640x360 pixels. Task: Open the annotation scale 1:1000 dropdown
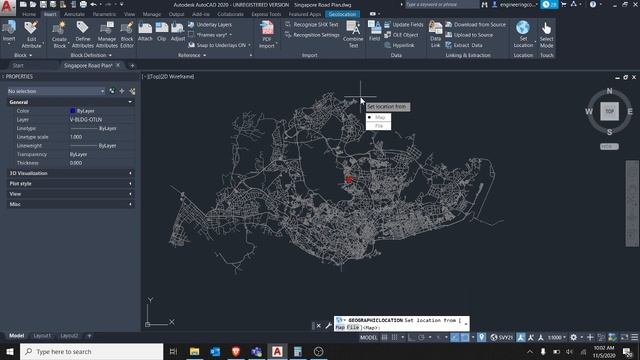point(557,338)
